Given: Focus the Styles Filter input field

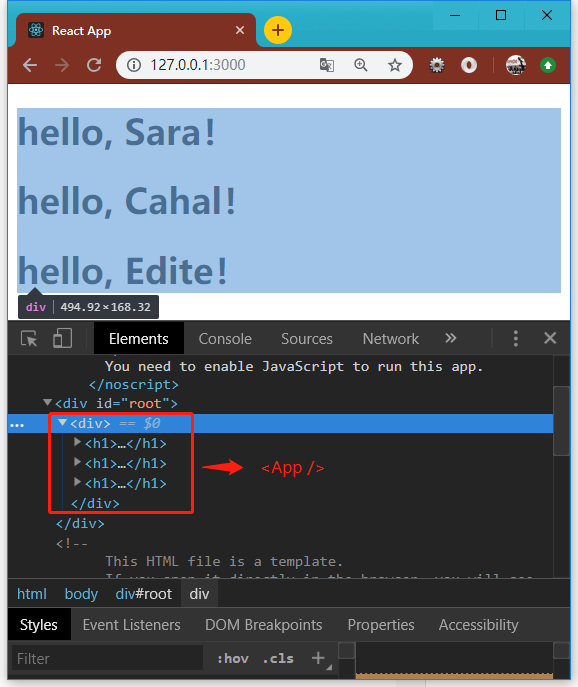Looking at the screenshot, I should pos(107,658).
